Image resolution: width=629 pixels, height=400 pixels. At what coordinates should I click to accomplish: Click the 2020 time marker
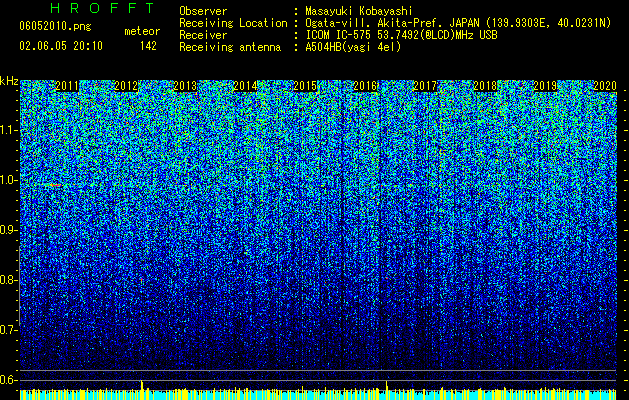[x=605, y=86]
